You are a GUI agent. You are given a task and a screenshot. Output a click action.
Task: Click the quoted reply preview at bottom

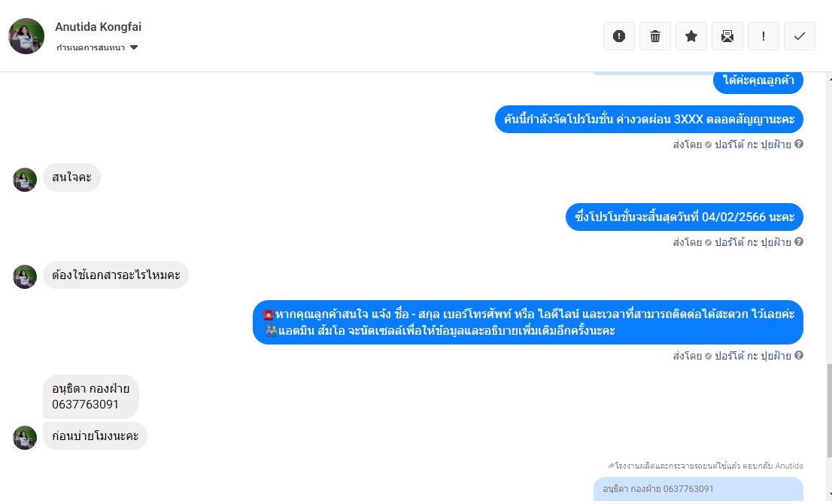[698, 489]
